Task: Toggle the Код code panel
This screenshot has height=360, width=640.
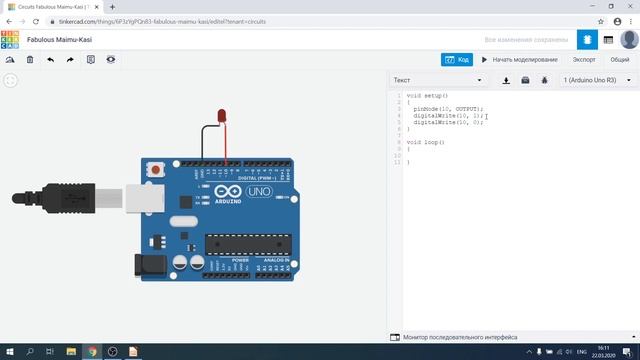Action: (x=457, y=60)
